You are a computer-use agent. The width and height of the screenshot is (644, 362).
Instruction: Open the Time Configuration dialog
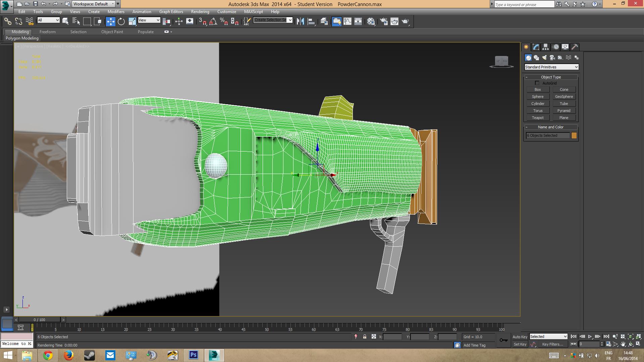pyautogui.click(x=608, y=344)
